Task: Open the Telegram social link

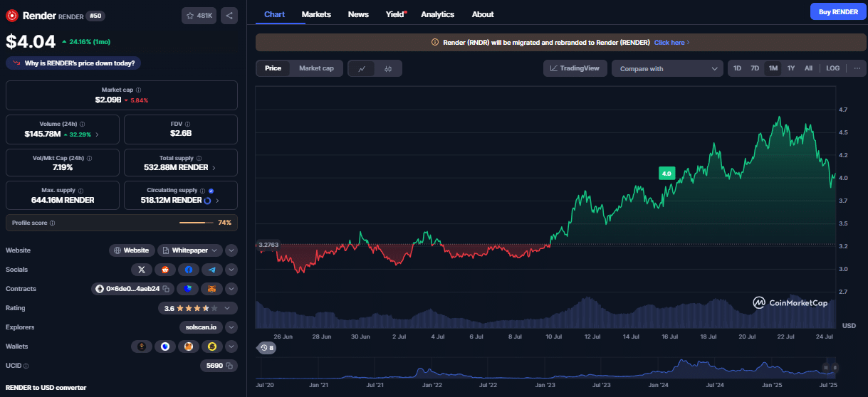Action: [x=212, y=270]
